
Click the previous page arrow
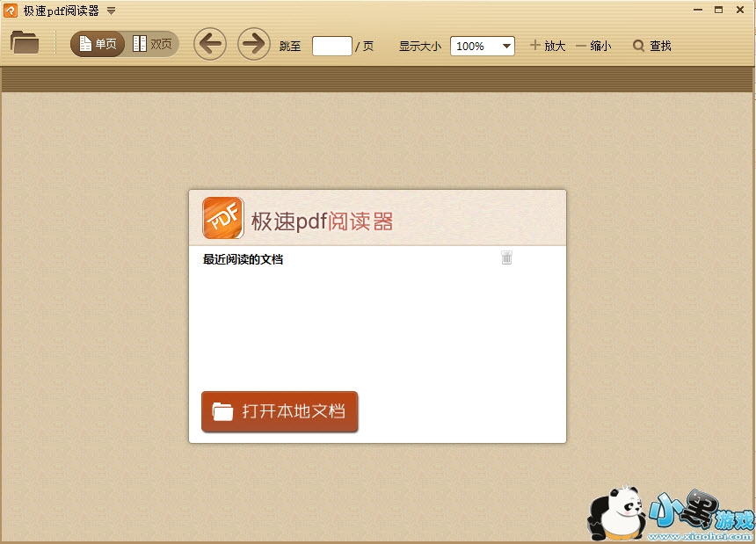pyautogui.click(x=209, y=44)
